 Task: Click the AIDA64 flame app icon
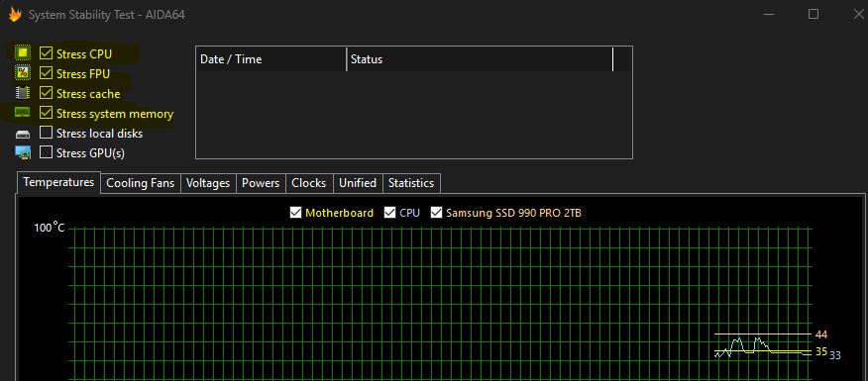point(16,15)
